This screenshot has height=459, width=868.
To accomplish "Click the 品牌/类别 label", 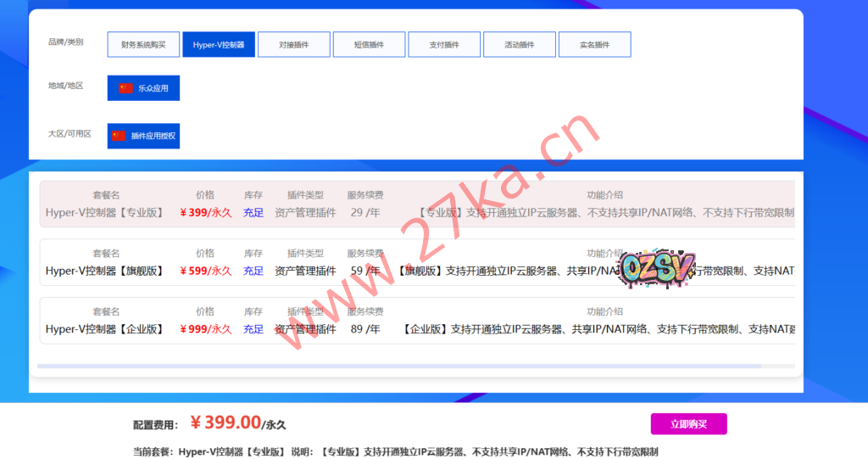I will (66, 42).
